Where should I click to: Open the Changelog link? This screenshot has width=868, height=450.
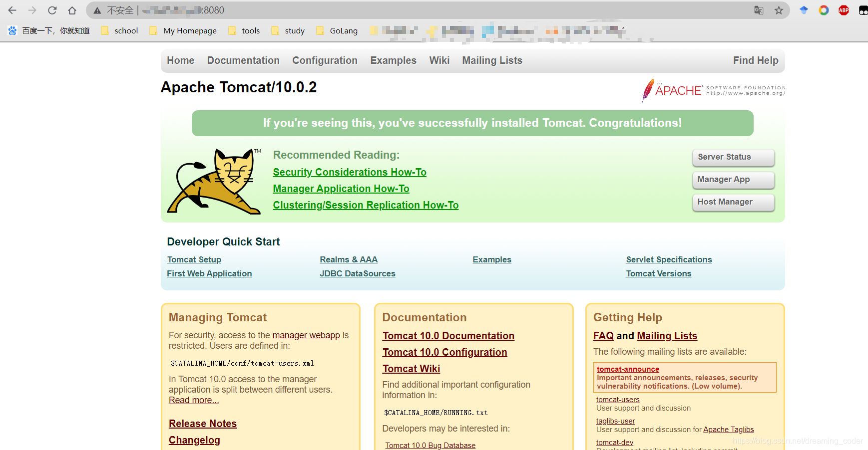click(194, 440)
